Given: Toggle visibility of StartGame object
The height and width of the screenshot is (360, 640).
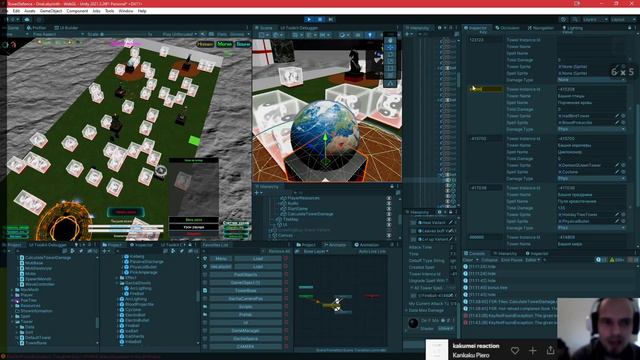Looking at the screenshot, I should pyautogui.click(x=389, y=209).
